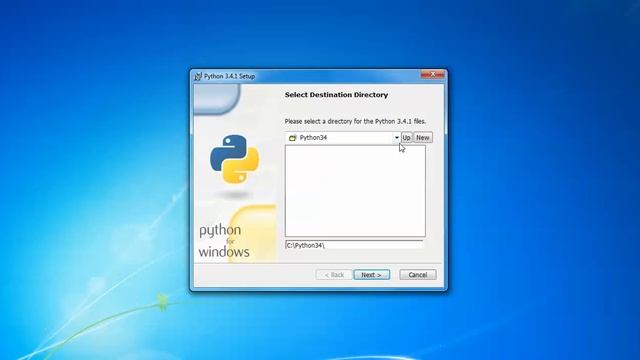This screenshot has height=360, width=640.
Task: Close the Python 3.4.1 Setup window
Action: point(433,74)
